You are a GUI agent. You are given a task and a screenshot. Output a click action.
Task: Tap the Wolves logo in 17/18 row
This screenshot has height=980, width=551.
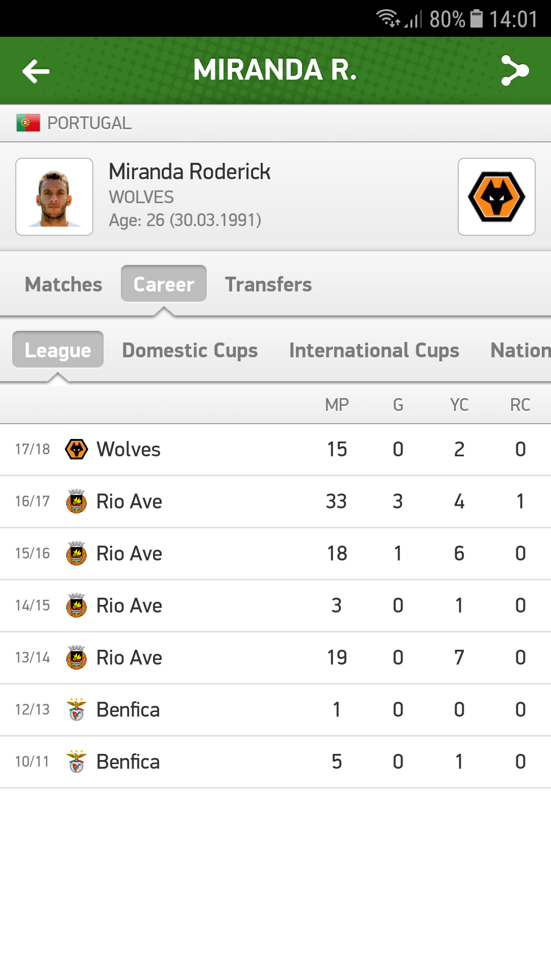click(x=77, y=450)
